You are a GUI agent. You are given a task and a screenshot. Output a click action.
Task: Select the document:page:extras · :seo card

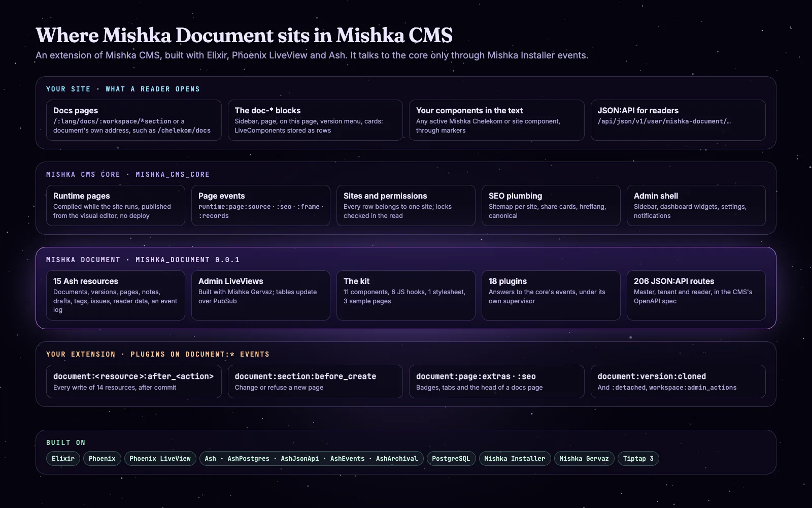[497, 382]
